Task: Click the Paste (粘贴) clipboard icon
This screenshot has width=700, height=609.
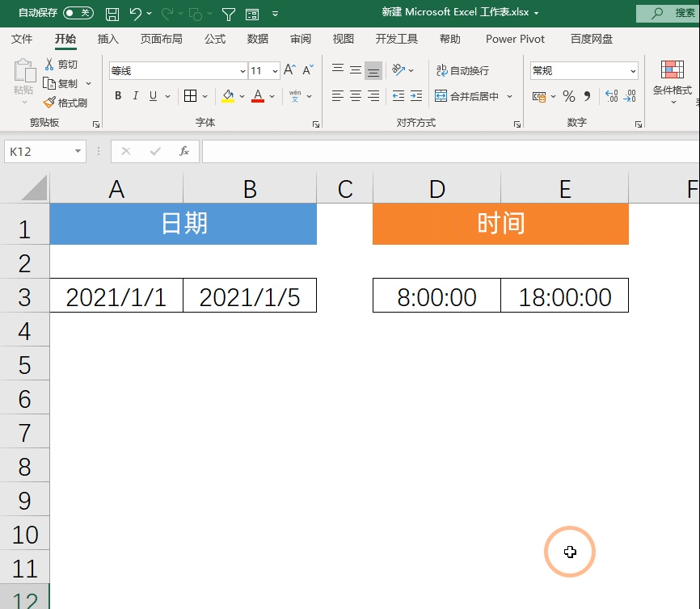Action: (x=24, y=71)
